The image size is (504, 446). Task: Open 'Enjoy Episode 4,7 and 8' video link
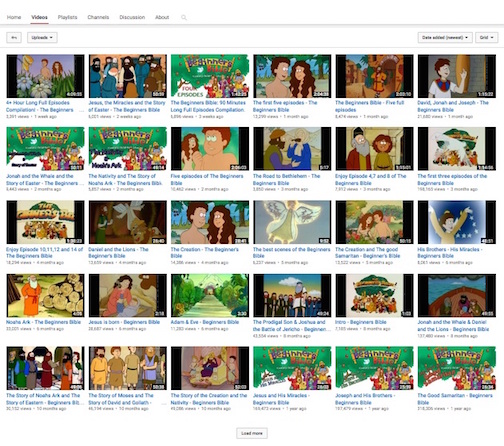point(371,180)
